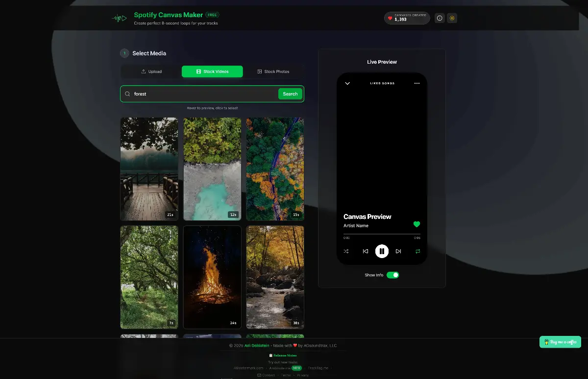Select the Stock Videos tab
588x379 pixels.
click(x=212, y=71)
